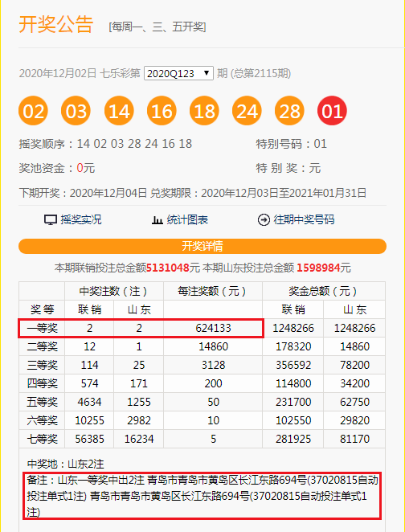405x532 pixels.
Task: Click fourth prize 联销 count 574
Action: coord(89,383)
